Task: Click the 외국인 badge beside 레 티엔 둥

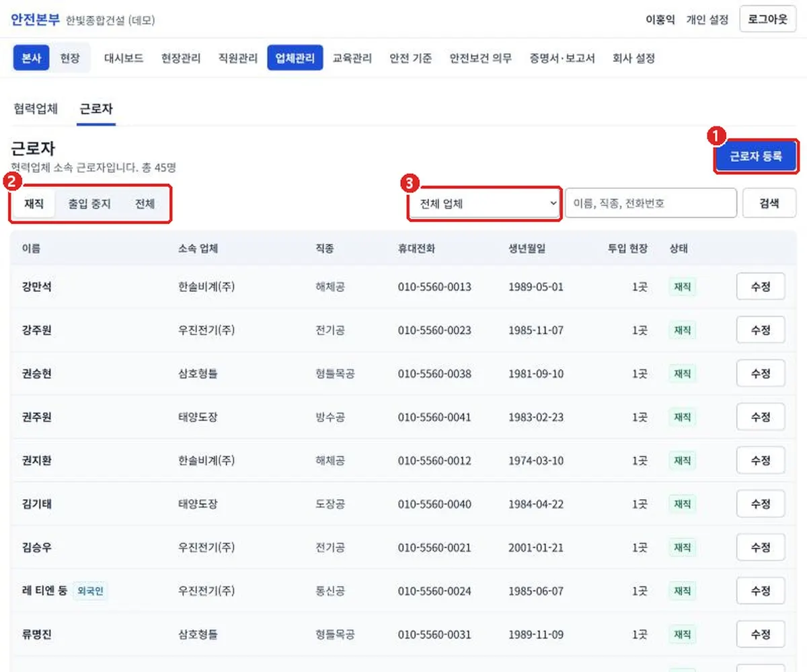Action: pos(90,591)
